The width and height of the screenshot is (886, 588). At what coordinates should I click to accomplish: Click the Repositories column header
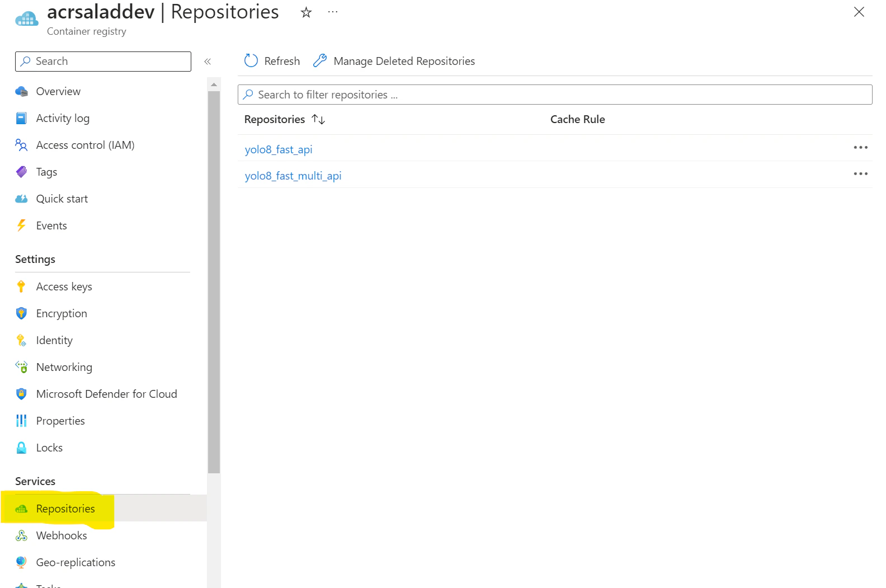[275, 119]
